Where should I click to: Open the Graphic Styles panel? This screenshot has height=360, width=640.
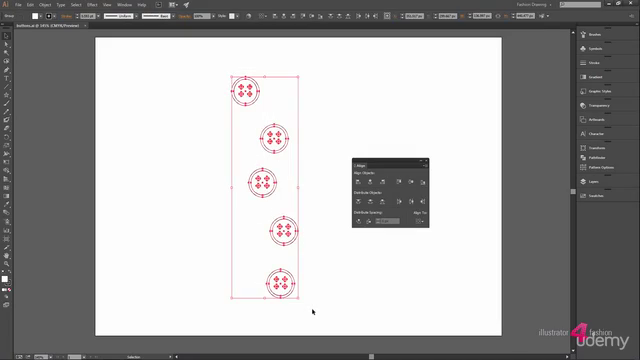tap(596, 91)
